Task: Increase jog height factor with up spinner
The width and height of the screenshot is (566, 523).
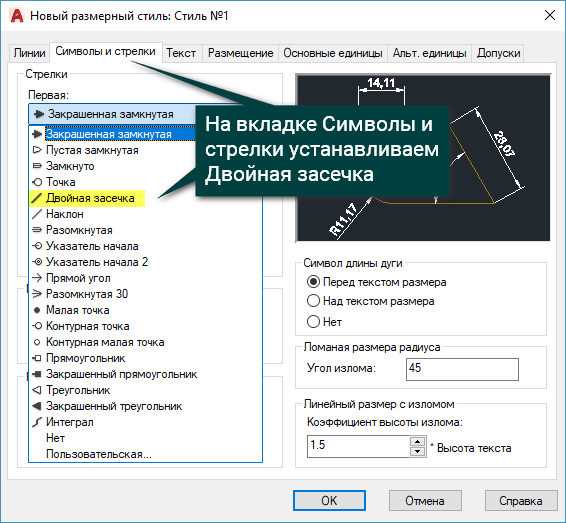Action: pyautogui.click(x=418, y=441)
